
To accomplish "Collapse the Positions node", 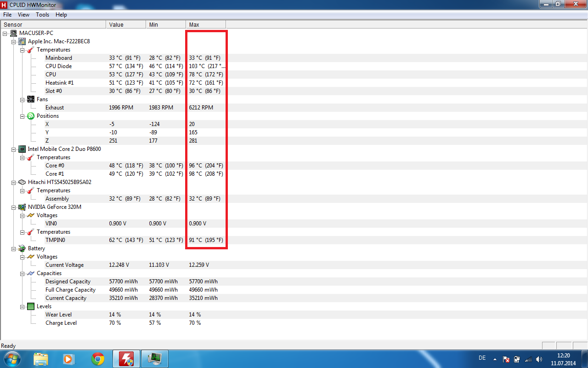I will point(23,116).
